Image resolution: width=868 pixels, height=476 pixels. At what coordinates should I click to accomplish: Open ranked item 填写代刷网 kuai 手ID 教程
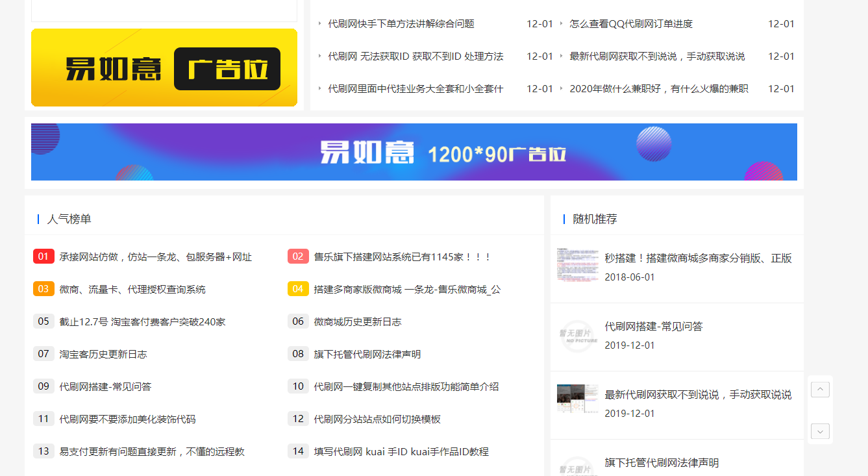[x=401, y=452]
